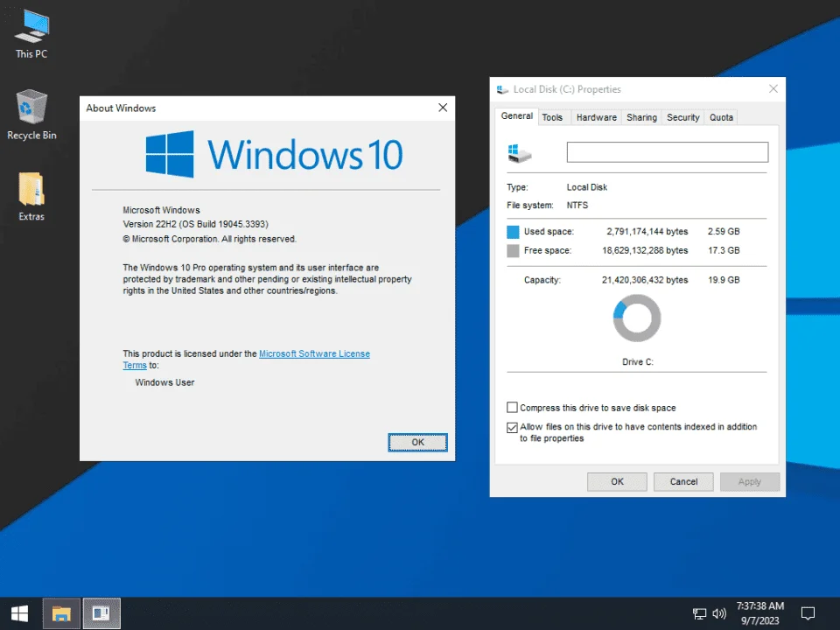Click the drive label name input field

point(668,152)
